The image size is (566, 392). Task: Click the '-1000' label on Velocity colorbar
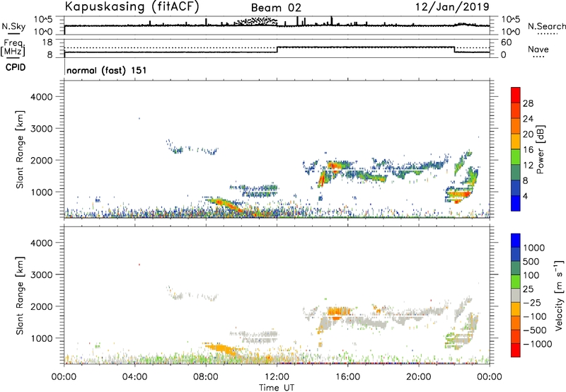tap(538, 344)
